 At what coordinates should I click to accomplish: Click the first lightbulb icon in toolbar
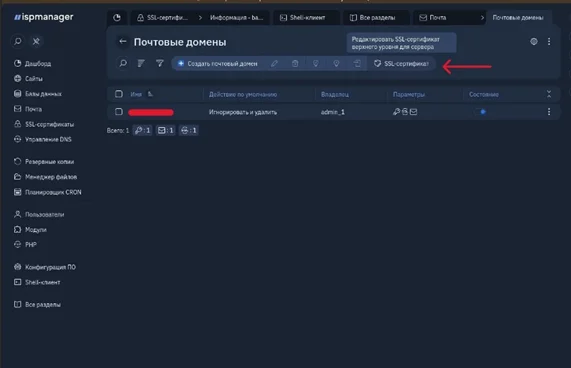316,63
